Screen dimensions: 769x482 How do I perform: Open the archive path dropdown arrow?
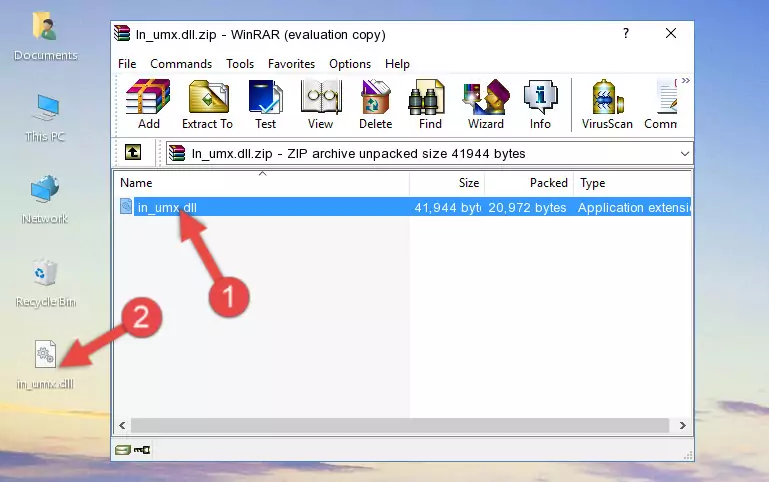click(685, 153)
